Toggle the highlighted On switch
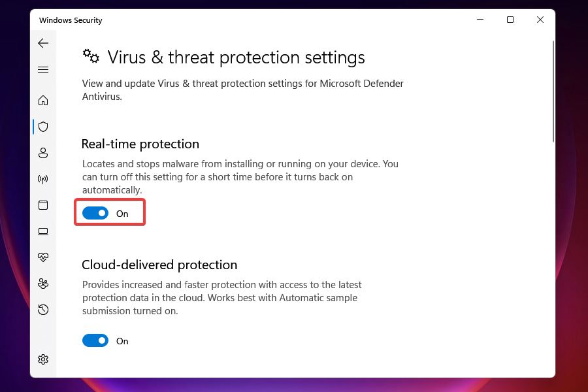 pos(95,213)
